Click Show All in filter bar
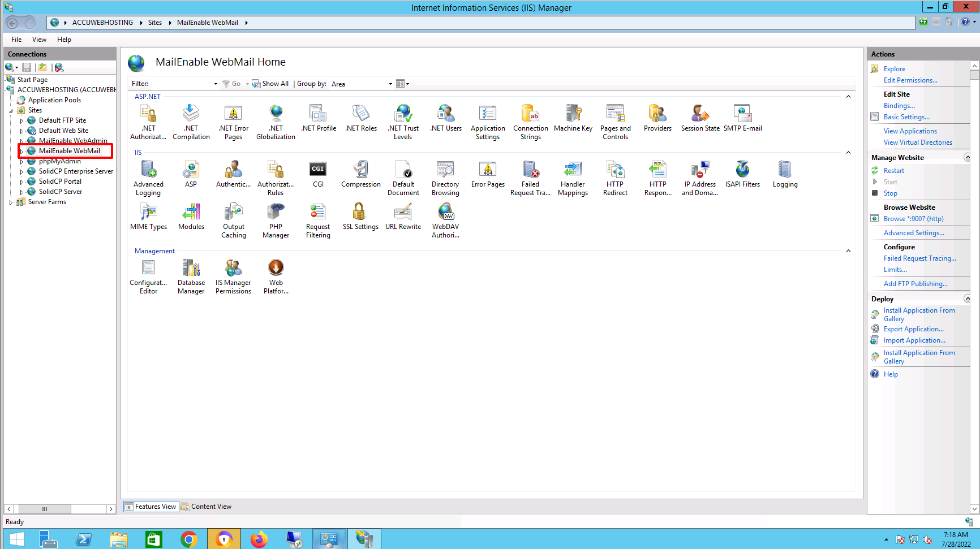 tap(270, 84)
